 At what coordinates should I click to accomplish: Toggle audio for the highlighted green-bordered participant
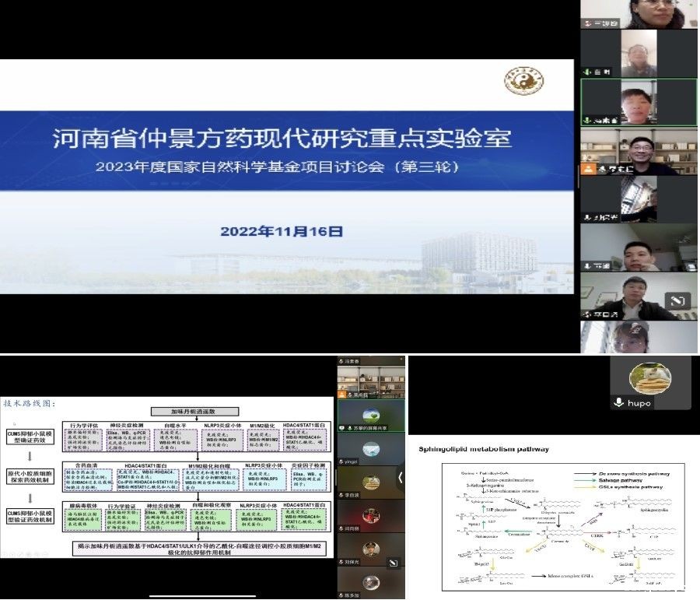(587, 121)
